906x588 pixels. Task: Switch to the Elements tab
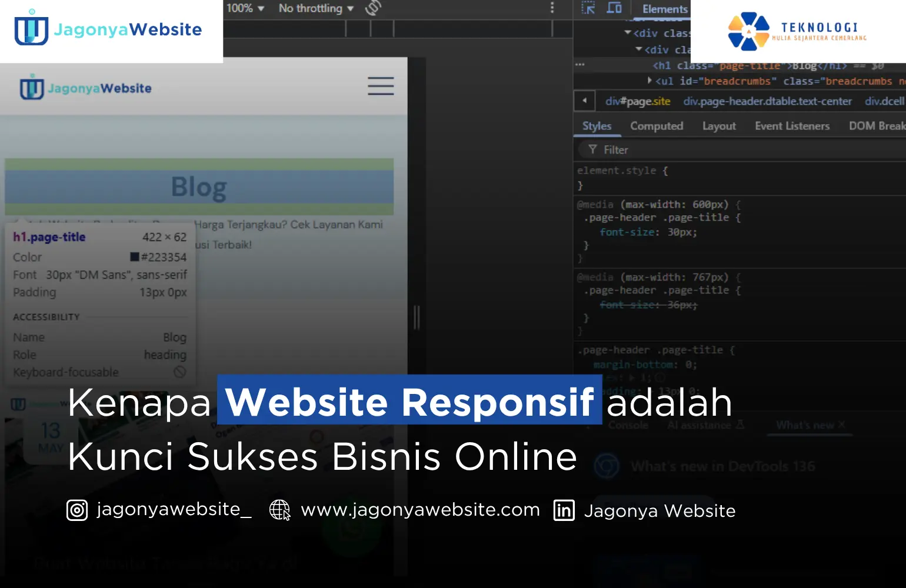[x=665, y=9]
